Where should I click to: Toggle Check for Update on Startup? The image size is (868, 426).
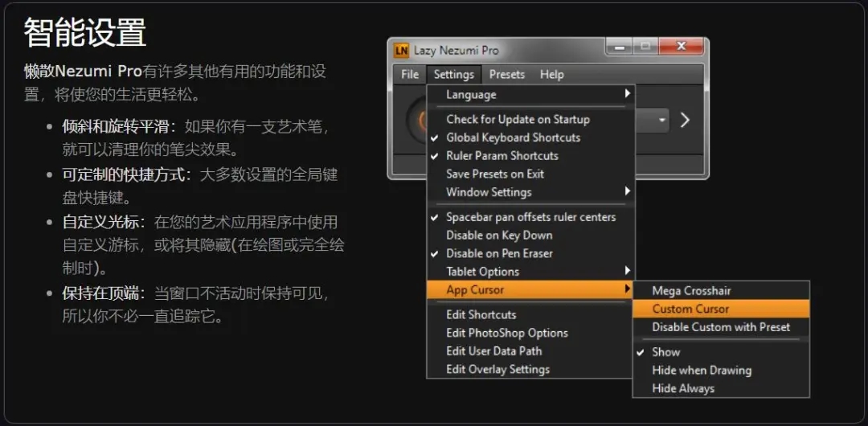click(x=531, y=119)
